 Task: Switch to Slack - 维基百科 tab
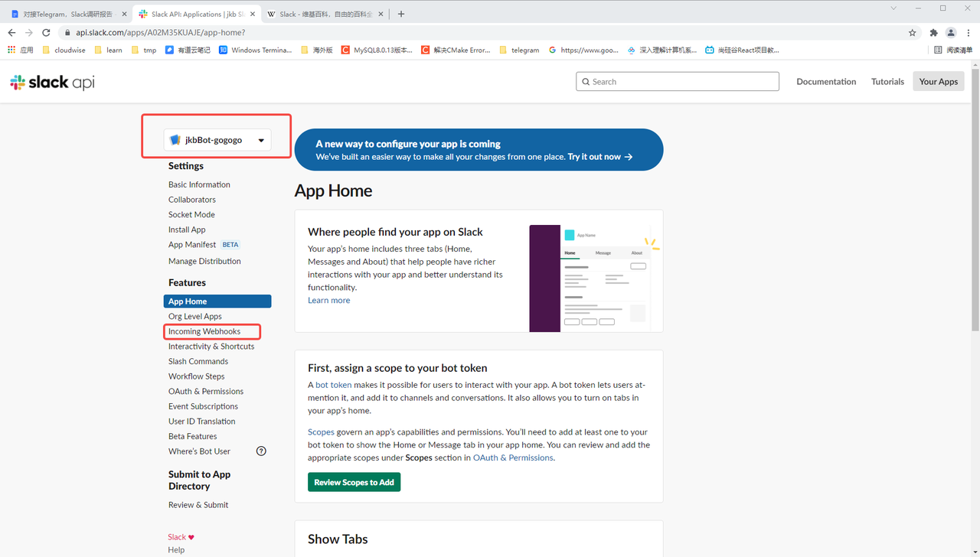coord(325,14)
